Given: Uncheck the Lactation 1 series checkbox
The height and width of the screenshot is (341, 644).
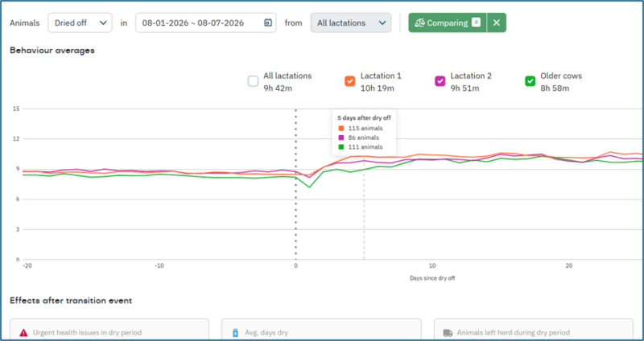Looking at the screenshot, I should tap(350, 81).
